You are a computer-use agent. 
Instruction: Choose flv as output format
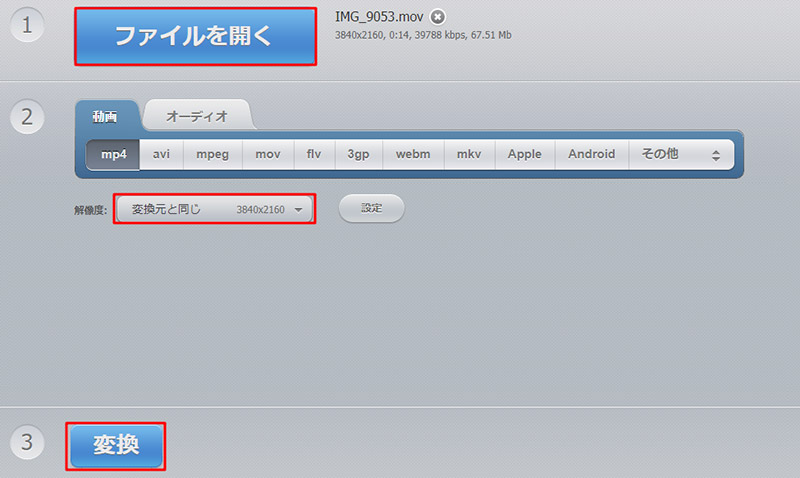point(314,154)
